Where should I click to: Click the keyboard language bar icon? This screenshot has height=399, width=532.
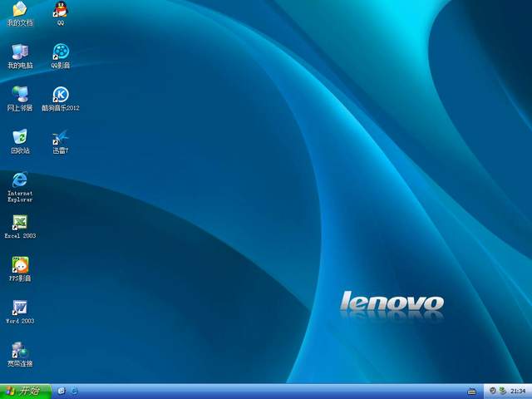point(471,392)
